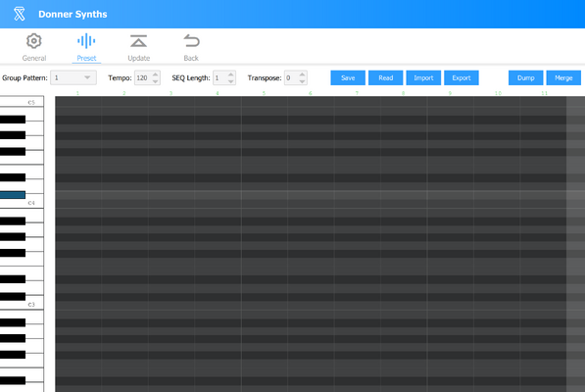Increase Tempo with the up arrow

pyautogui.click(x=156, y=74)
